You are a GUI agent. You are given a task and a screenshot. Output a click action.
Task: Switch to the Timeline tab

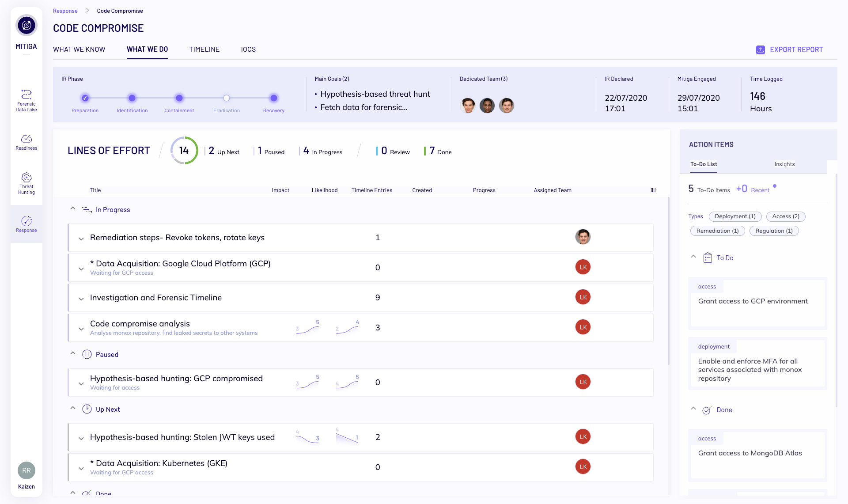point(204,49)
